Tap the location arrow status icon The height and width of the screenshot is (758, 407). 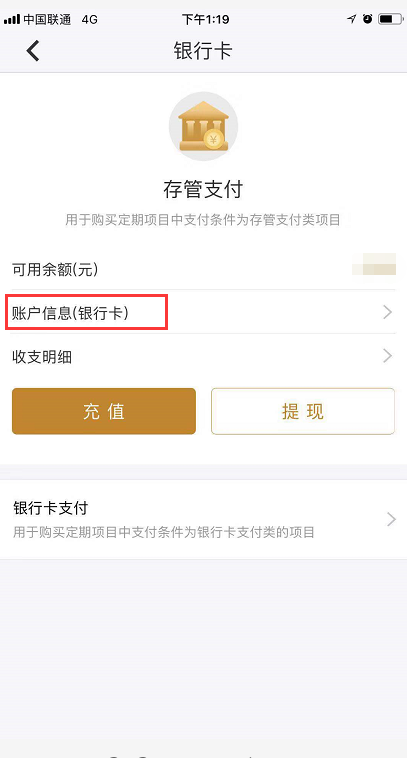point(351,19)
